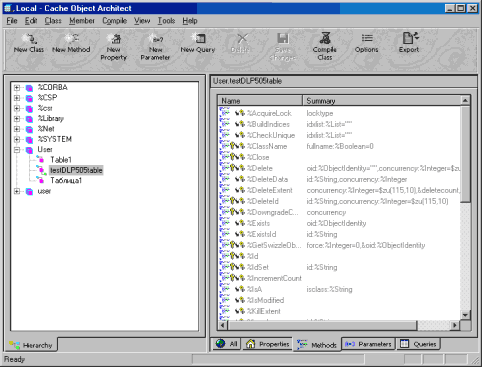Click the vertical scrollbar up arrow
Screen dimensions: 483x368
point(465,100)
